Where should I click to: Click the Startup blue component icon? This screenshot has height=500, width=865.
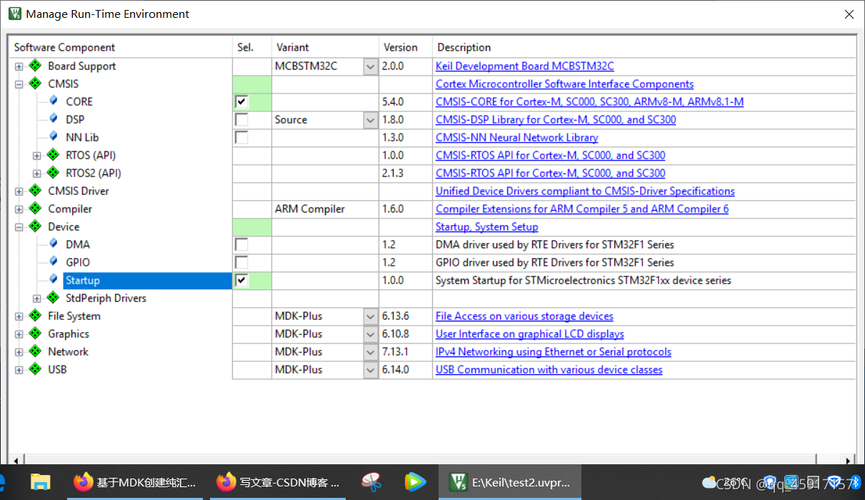point(54,279)
